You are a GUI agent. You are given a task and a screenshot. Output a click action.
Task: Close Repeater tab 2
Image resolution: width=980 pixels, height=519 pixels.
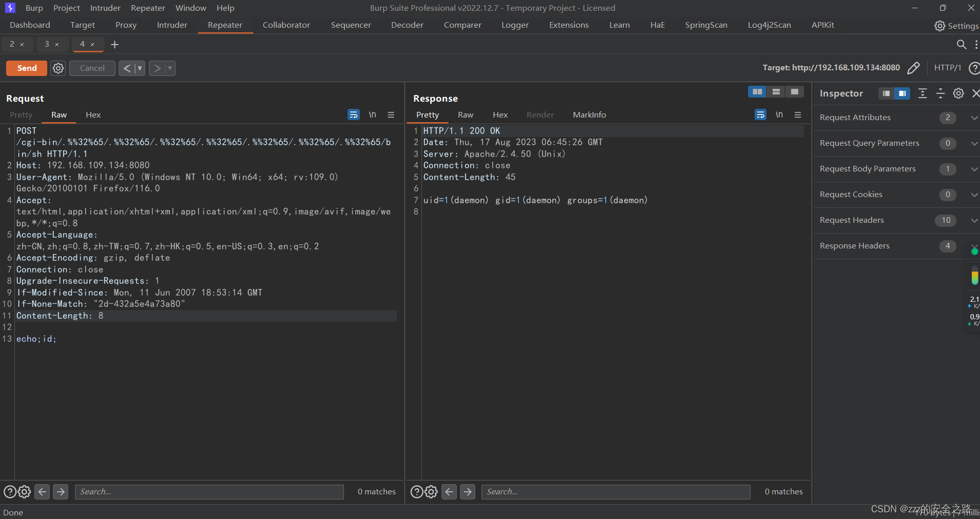22,45
